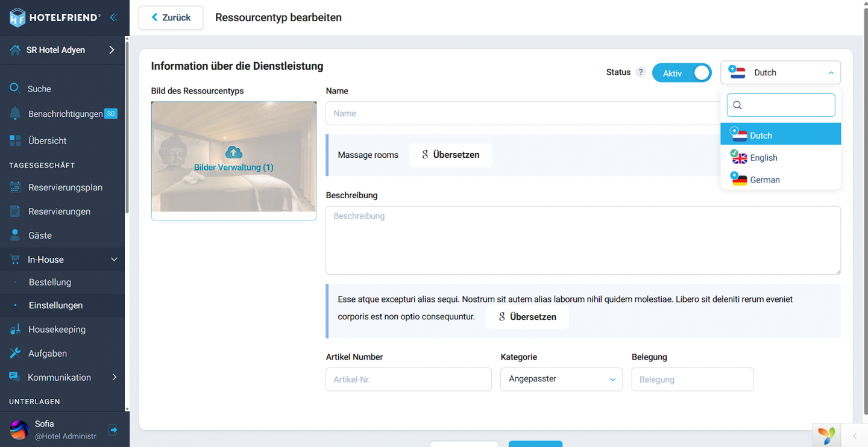Go back with the Zurück button
868x447 pixels.
171,17
